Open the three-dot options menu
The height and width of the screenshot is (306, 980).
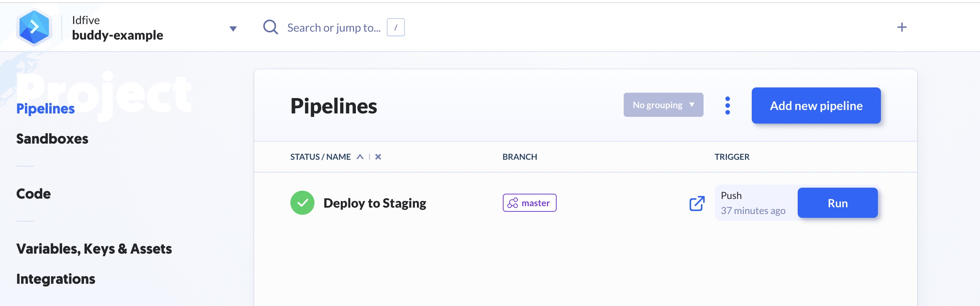click(x=727, y=106)
